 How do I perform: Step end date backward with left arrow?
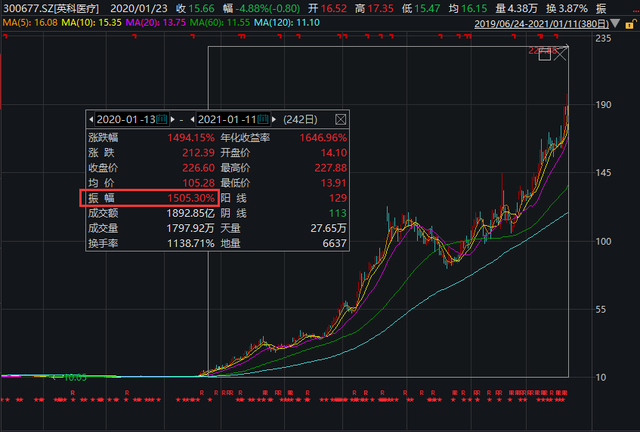[x=191, y=119]
